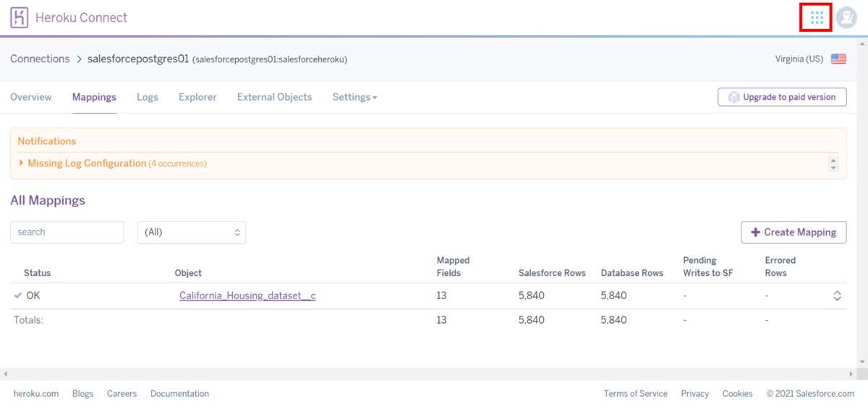Switch to External Objects tab
The image size is (868, 407).
275,96
